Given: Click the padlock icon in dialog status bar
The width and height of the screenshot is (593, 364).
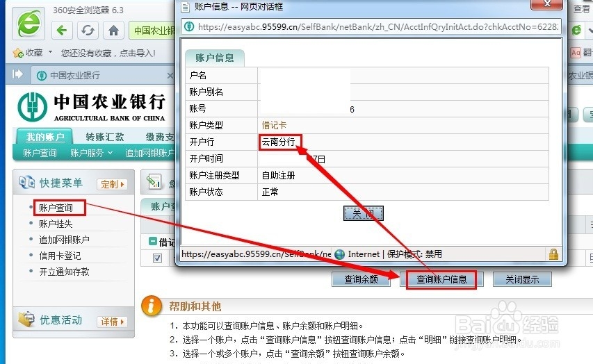Looking at the screenshot, I should pos(553,254).
